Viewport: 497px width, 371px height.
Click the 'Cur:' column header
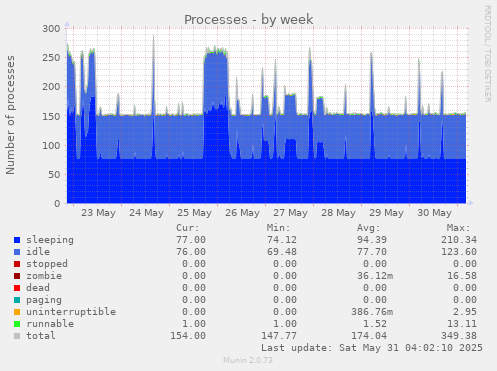tap(188, 228)
